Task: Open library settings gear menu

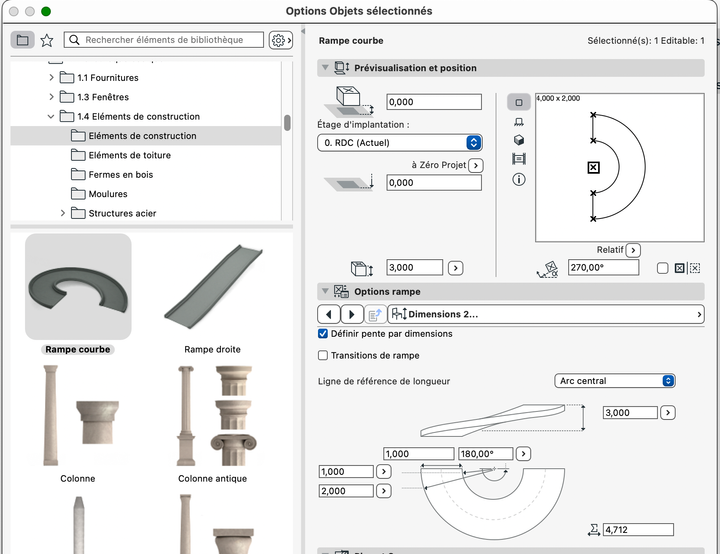Action: tap(280, 40)
